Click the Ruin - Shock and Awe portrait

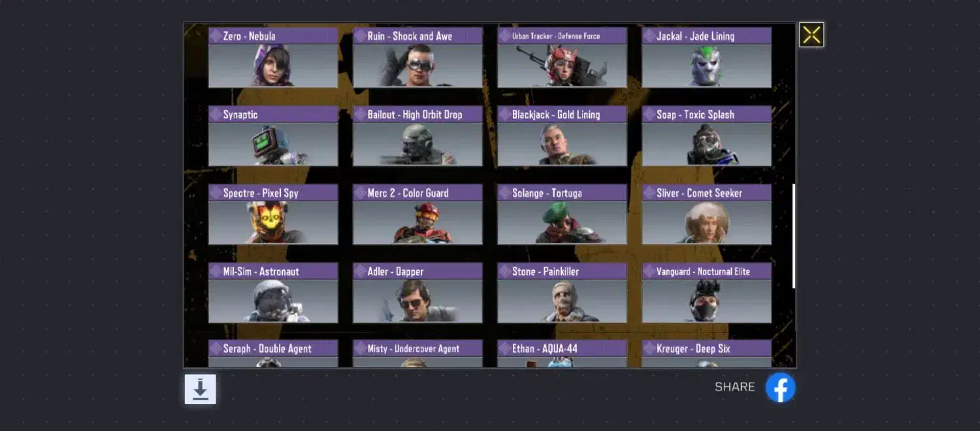pos(417,65)
